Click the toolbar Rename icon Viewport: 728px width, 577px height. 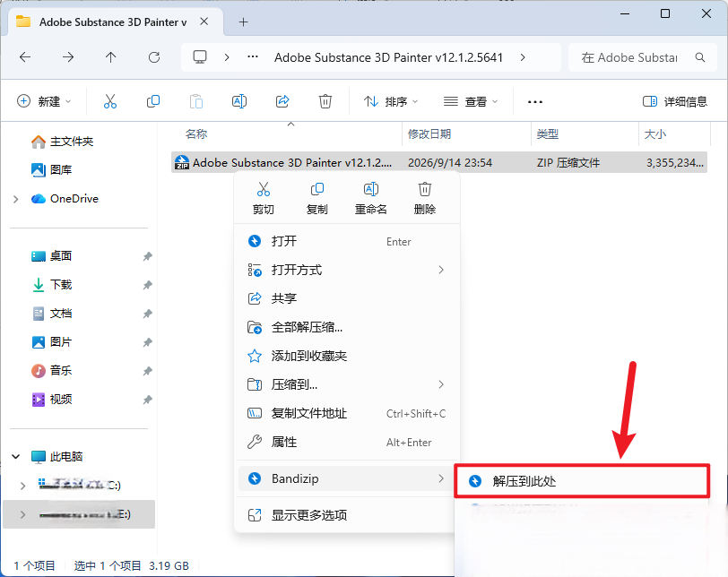239,101
